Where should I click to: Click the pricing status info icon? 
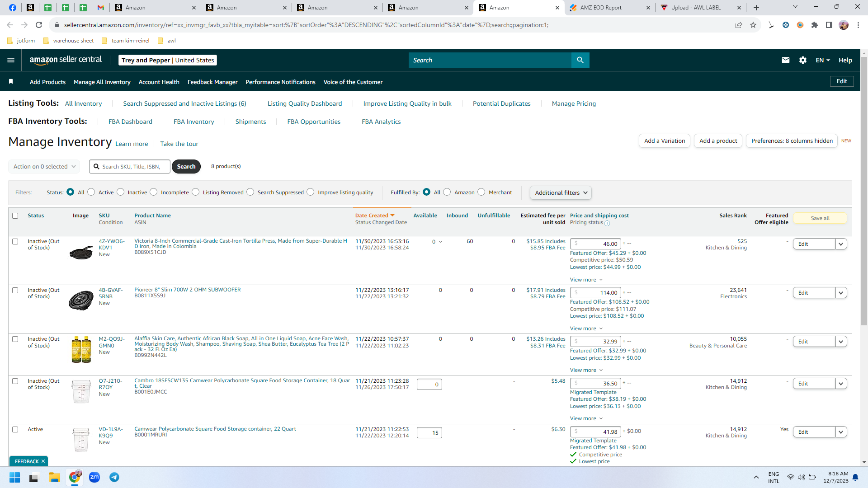point(607,223)
